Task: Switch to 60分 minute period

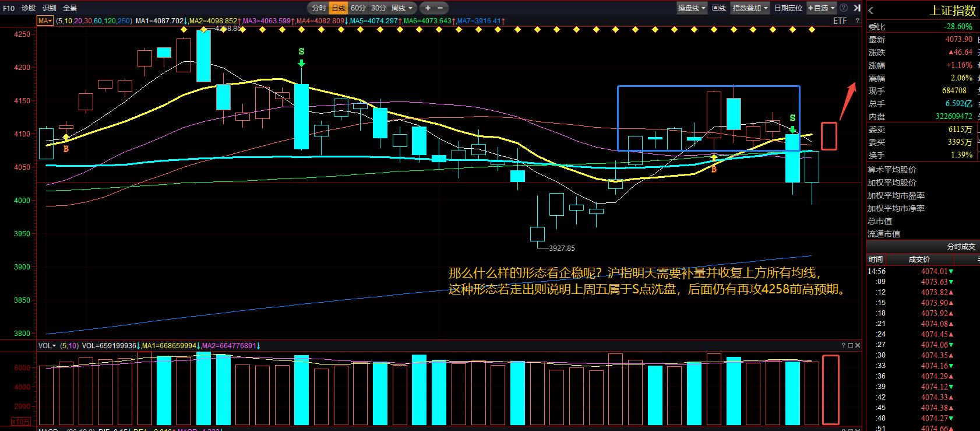Action: (358, 8)
